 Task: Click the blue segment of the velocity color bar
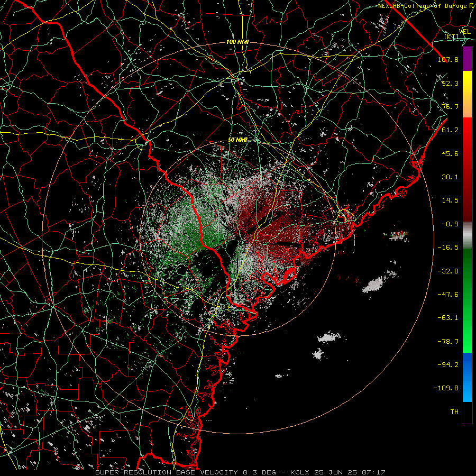click(x=467, y=377)
